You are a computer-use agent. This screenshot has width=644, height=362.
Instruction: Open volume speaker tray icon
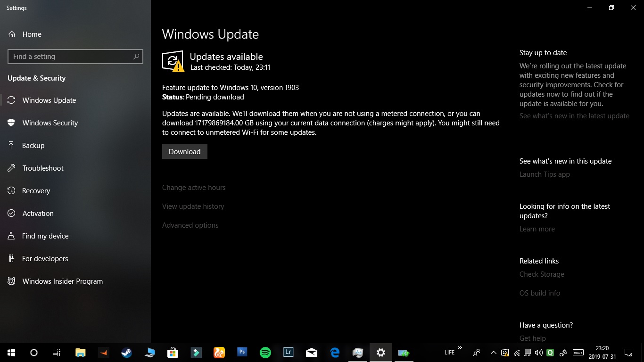click(x=539, y=353)
